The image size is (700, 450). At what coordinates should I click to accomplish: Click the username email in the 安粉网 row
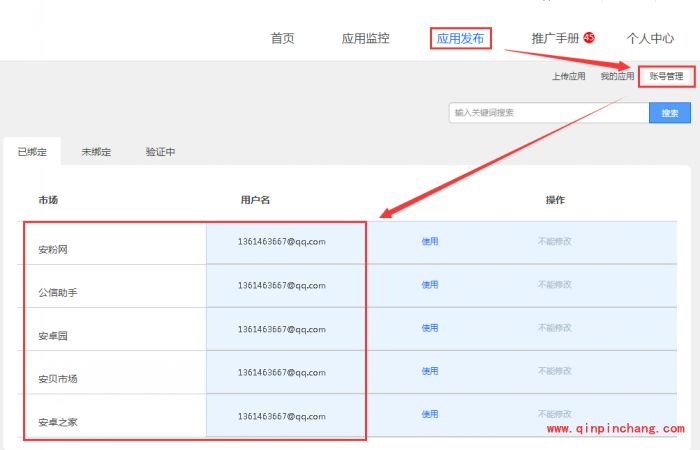point(282,242)
